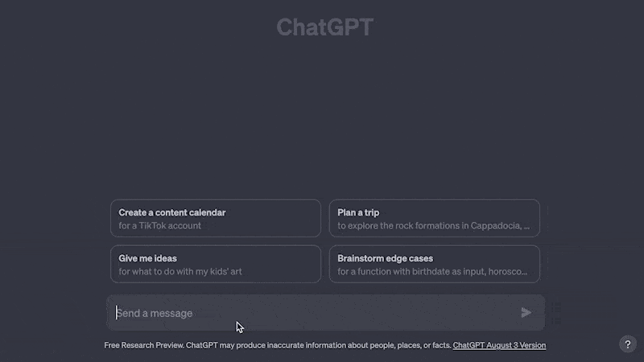
Task: Click the "Give me ideas" bold title
Action: (x=148, y=259)
